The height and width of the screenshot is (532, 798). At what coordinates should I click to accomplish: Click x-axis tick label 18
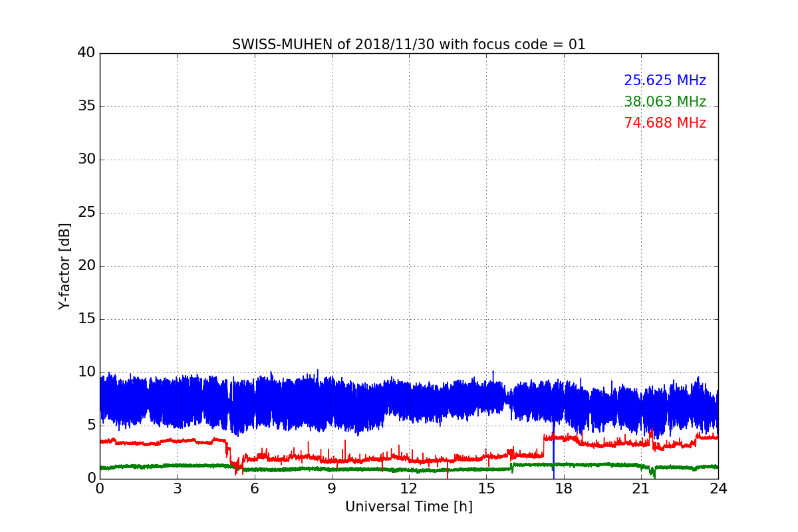563,489
